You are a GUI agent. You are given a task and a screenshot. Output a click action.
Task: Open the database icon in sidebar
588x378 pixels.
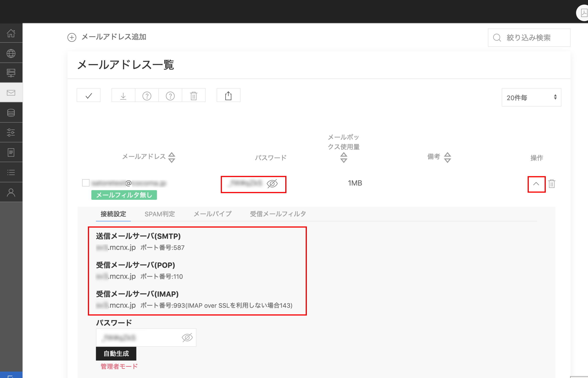pos(11,113)
